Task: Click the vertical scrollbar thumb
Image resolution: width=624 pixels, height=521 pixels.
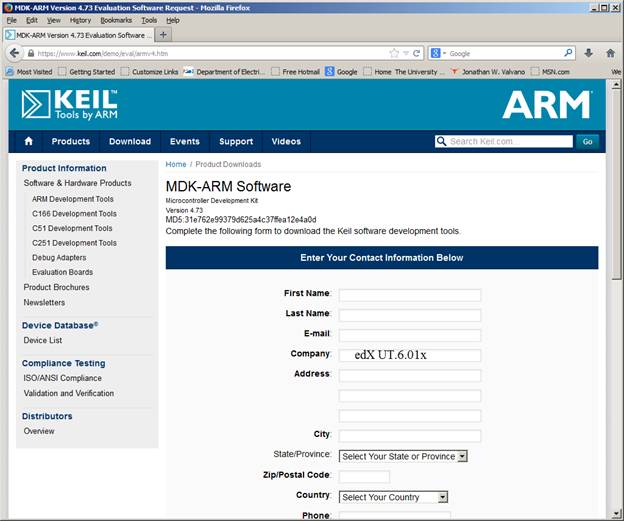Action: point(616,184)
